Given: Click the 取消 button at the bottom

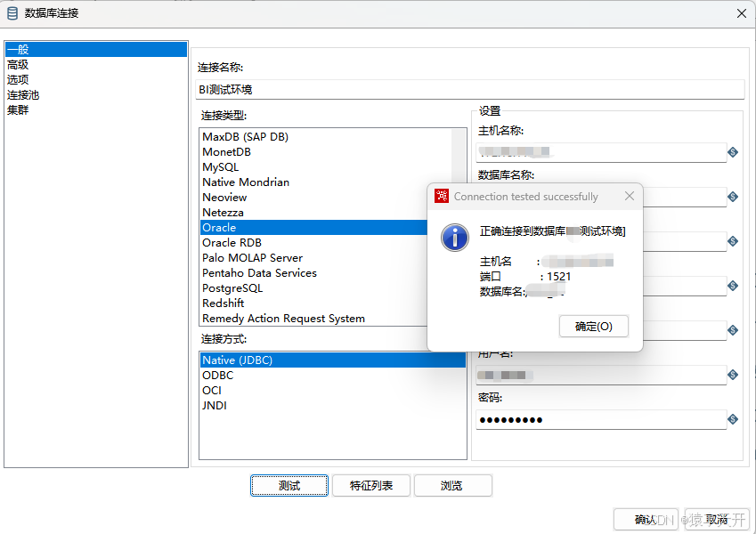Looking at the screenshot, I should point(717,519).
